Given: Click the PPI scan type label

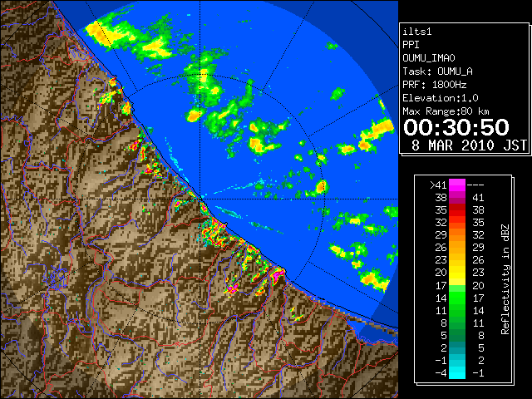Looking at the screenshot, I should (411, 45).
